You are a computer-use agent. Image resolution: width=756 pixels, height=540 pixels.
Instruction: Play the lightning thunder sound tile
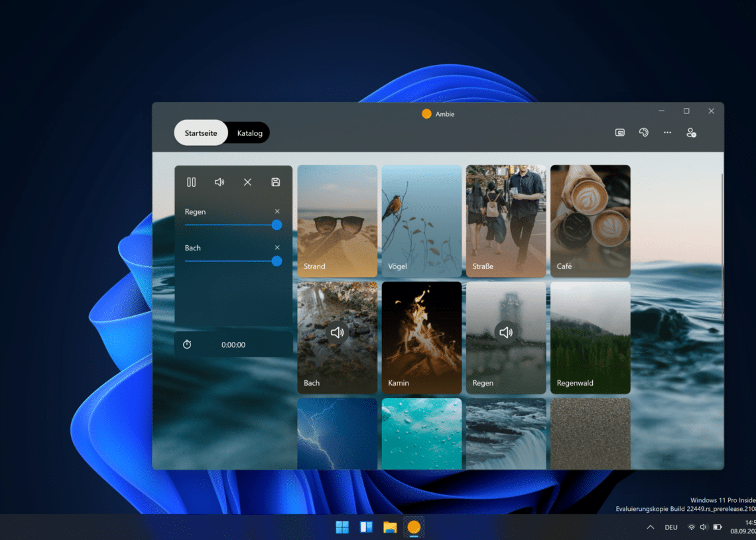click(x=338, y=433)
